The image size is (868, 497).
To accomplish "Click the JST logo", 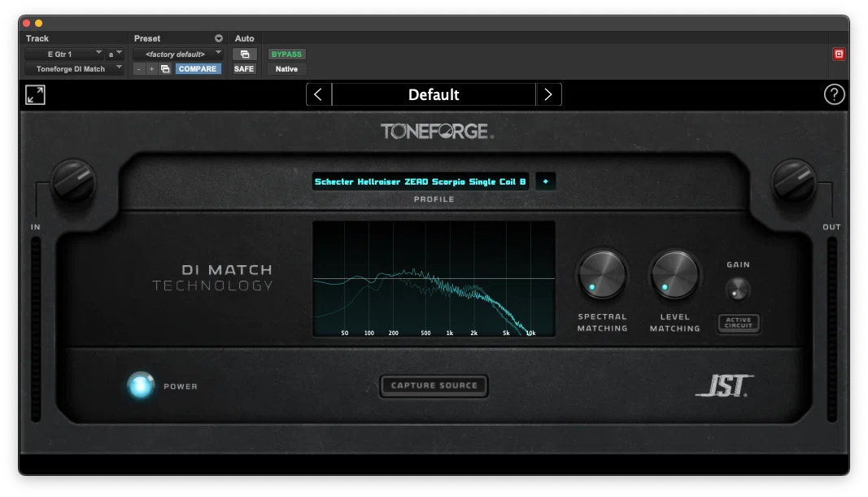I will click(x=724, y=386).
